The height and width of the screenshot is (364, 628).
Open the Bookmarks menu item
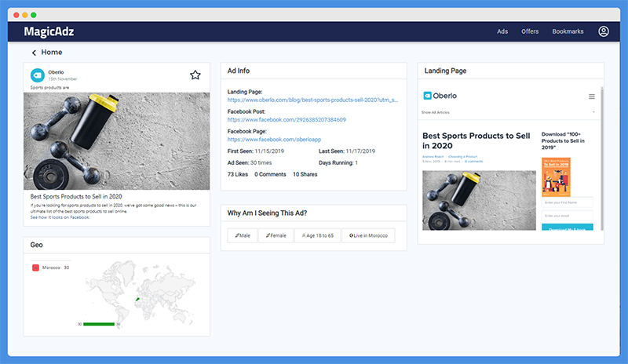568,31
